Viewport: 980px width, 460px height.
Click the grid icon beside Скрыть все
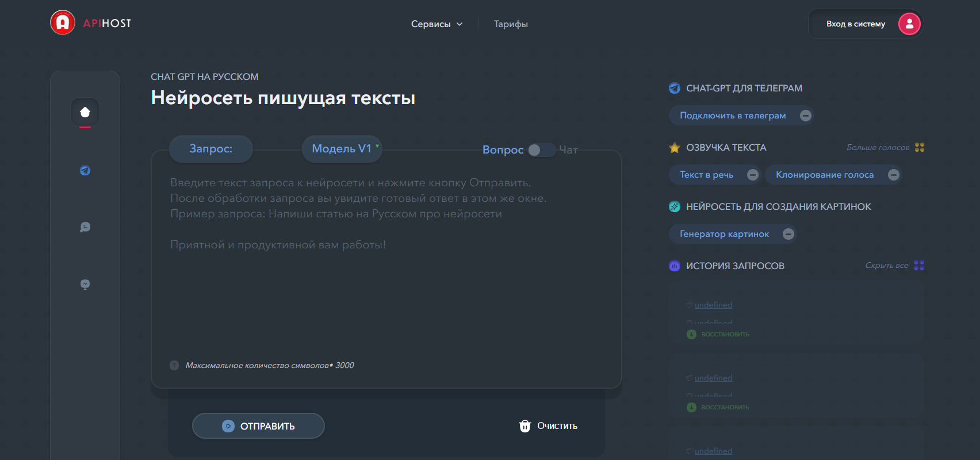pos(919,265)
